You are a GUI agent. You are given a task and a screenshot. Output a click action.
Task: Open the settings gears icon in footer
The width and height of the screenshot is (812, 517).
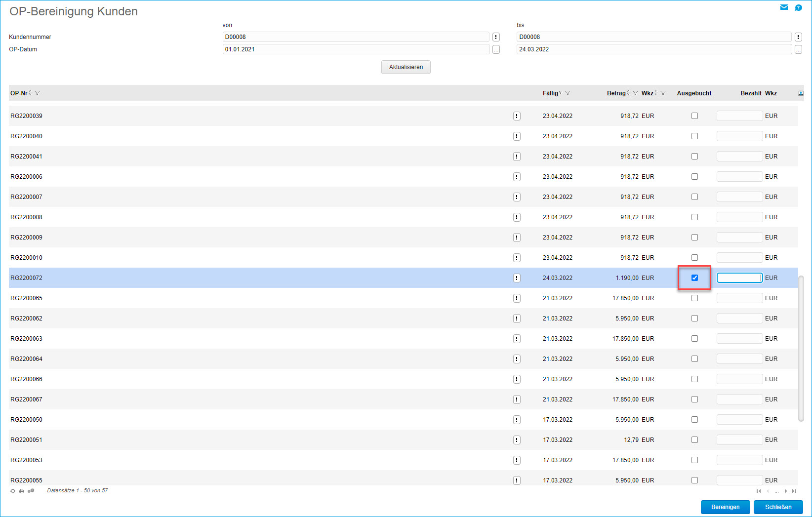(x=31, y=491)
